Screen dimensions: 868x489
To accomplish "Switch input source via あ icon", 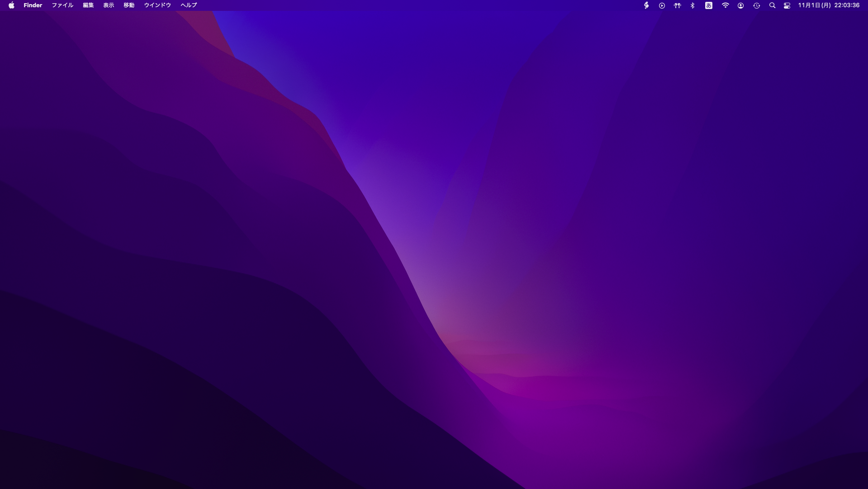I will pos(709,5).
